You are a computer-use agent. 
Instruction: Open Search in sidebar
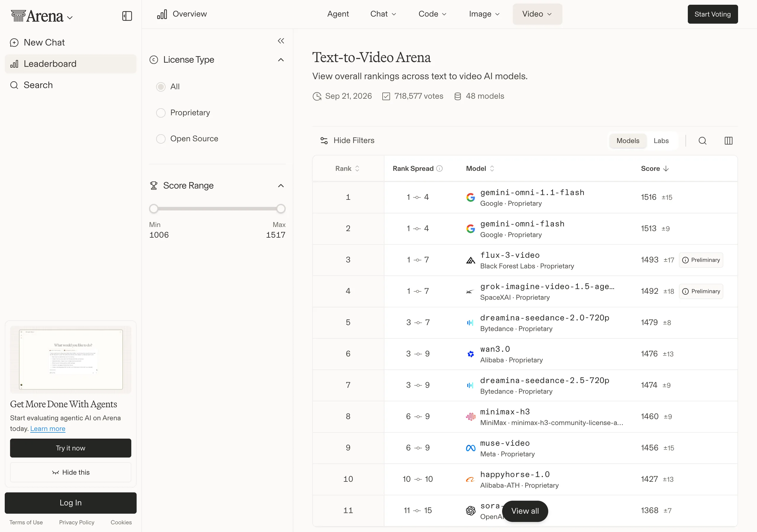[71, 85]
